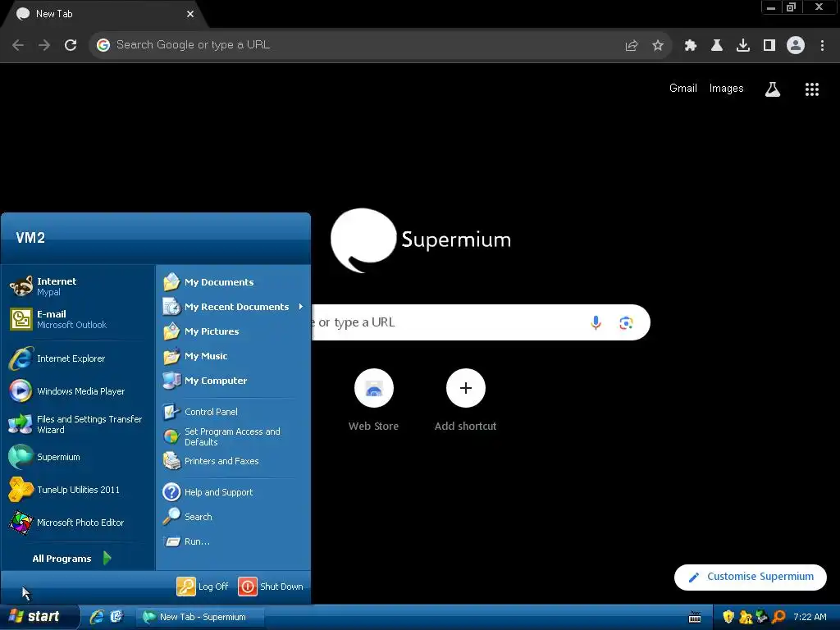Screen dimensions: 840x630
Task: Click the share page icon in address bar
Action: tap(632, 46)
